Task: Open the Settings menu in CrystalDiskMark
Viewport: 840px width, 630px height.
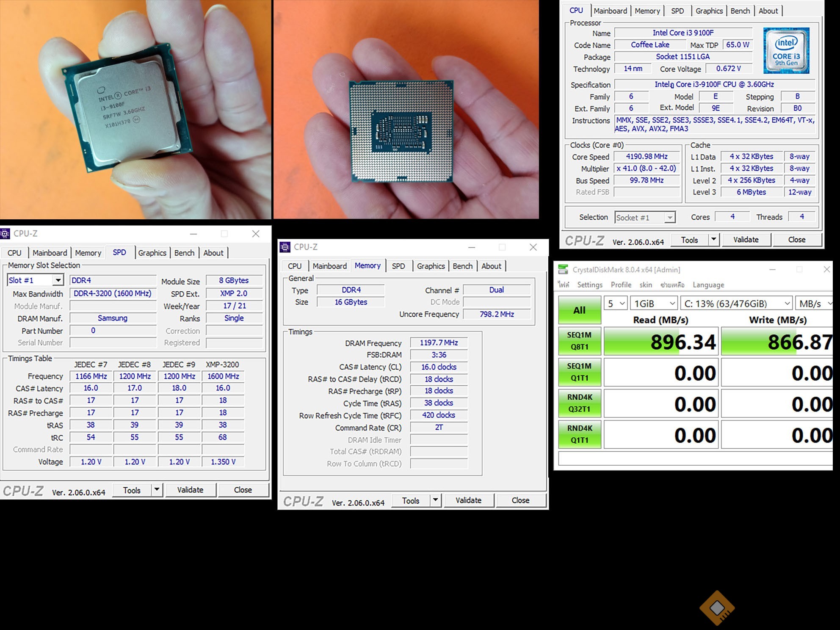Action: tap(590, 285)
